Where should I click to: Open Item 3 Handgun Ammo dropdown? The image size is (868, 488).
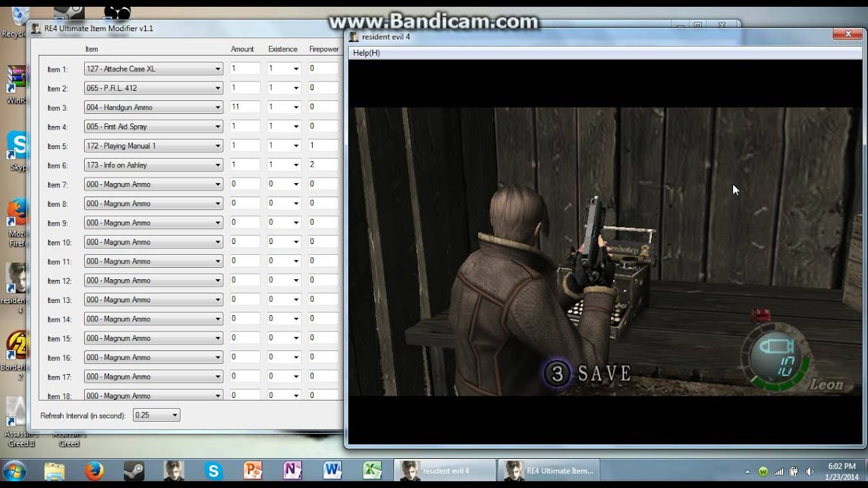pyautogui.click(x=153, y=107)
